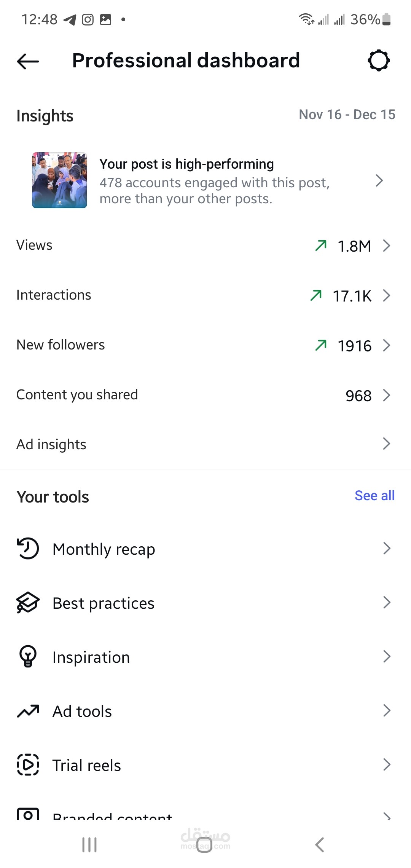The image size is (411, 868).
Task: Expand the Interactions chevron arrow
Action: click(387, 295)
